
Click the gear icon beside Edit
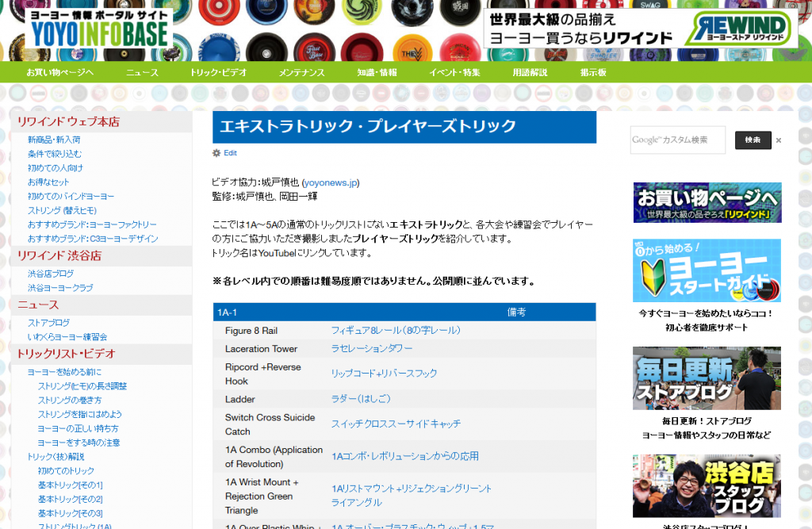click(216, 153)
